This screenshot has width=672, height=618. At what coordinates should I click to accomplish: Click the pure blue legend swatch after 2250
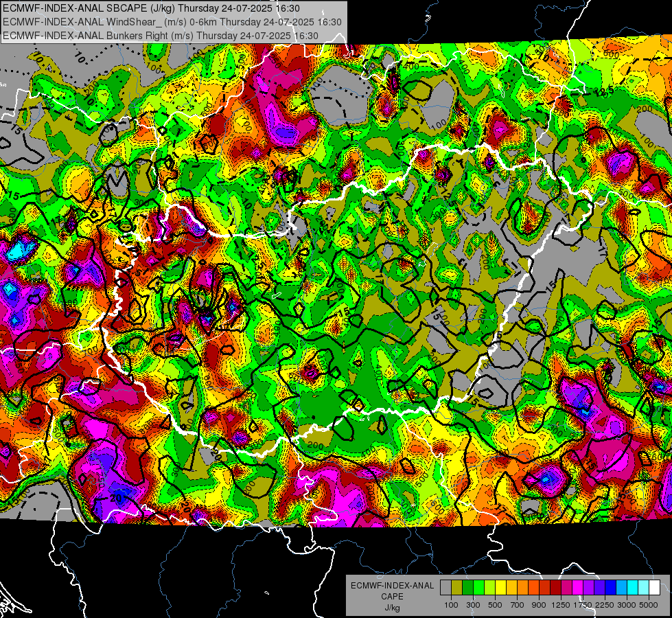611,588
